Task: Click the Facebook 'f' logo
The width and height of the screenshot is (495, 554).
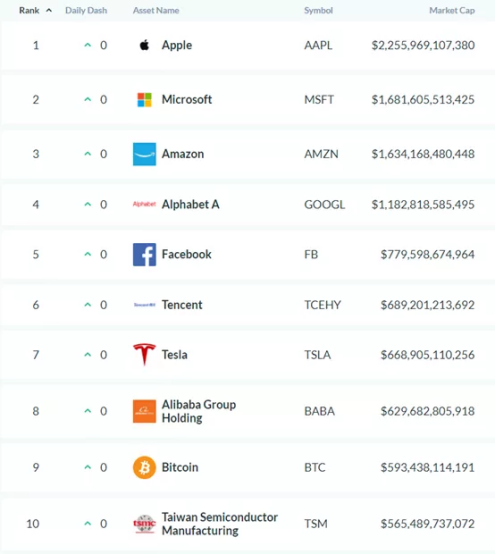Action: point(144,254)
